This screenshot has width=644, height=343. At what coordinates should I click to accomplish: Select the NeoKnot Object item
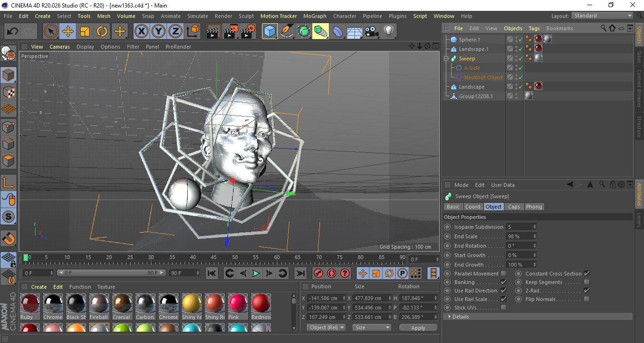coord(484,77)
